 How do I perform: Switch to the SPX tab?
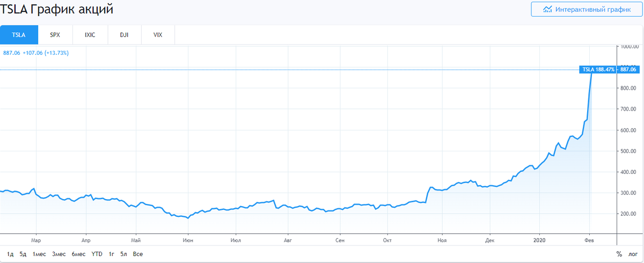point(55,34)
